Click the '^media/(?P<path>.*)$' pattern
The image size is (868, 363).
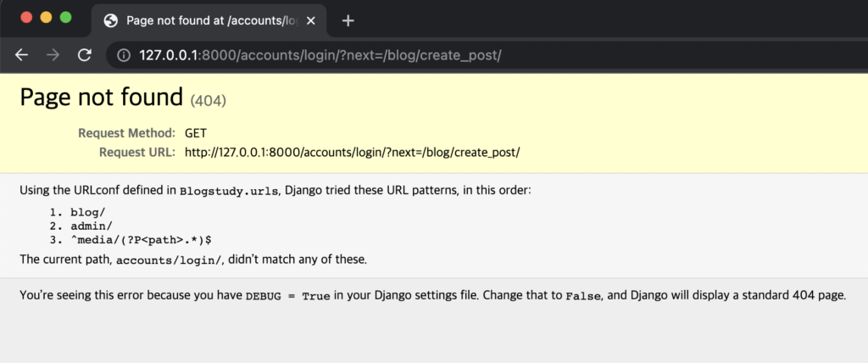pos(142,241)
